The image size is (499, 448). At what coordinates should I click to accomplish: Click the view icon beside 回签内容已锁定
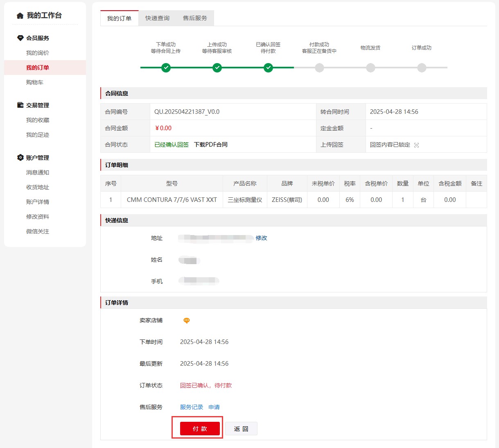pyautogui.click(x=416, y=145)
